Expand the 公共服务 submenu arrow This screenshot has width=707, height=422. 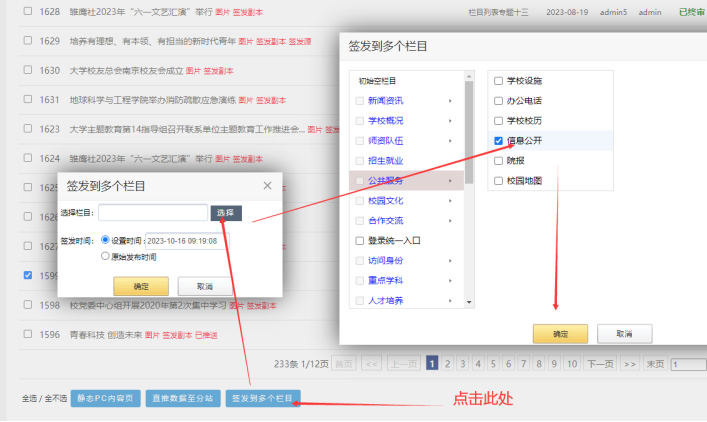[x=450, y=180]
